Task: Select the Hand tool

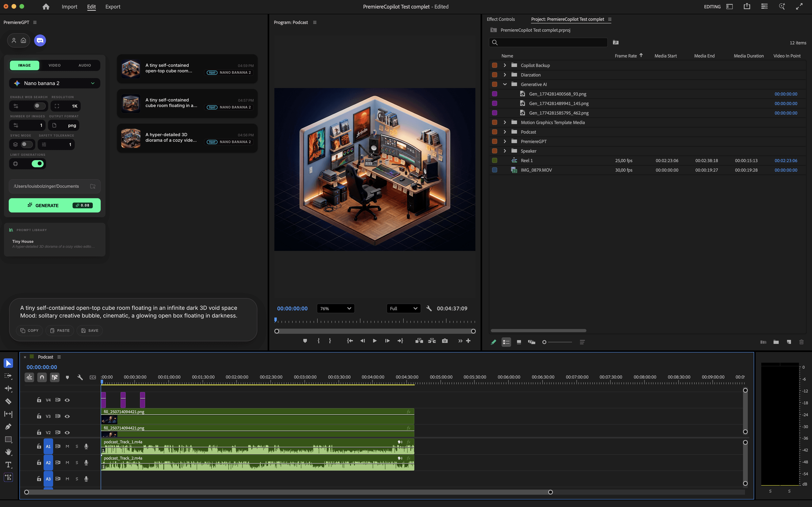Action: tap(8, 452)
